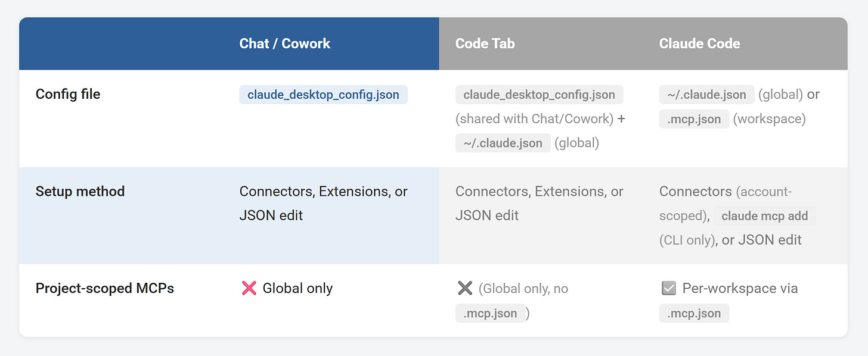Screen dimensions: 868x356
Task: Click the claude mcp add code badge
Action: (x=765, y=216)
